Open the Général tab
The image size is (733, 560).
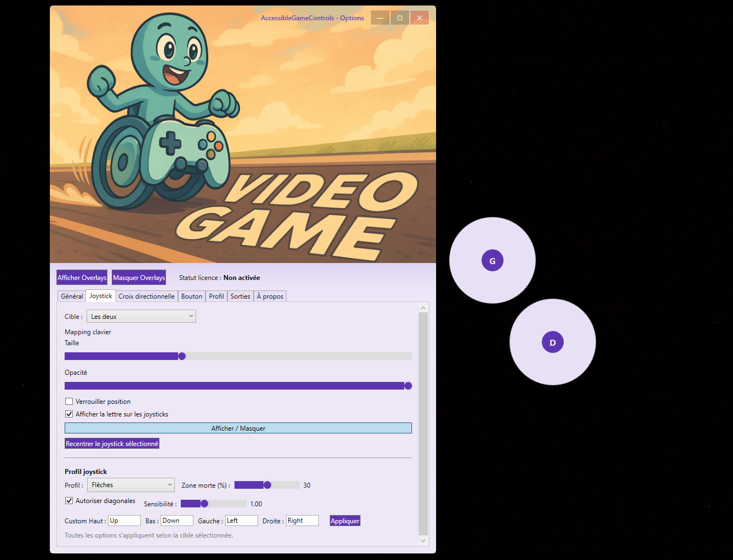[72, 296]
